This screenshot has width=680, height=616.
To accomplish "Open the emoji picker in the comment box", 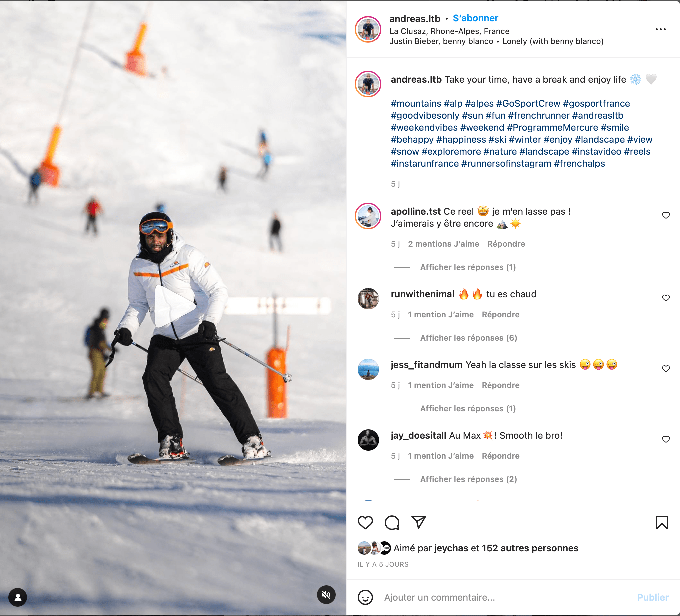I will [x=365, y=597].
